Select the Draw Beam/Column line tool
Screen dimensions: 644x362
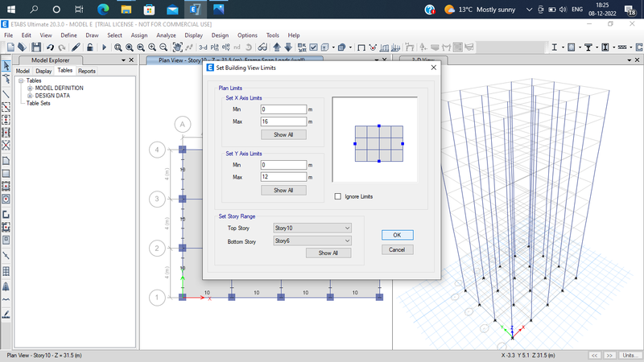click(6, 94)
